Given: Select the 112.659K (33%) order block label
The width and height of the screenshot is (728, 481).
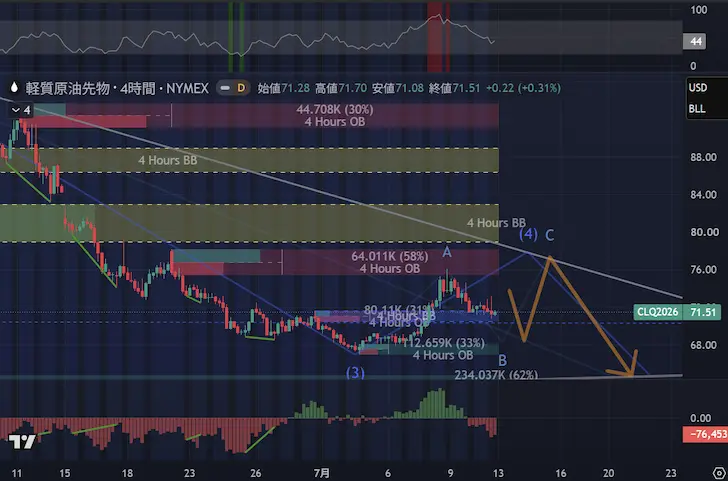Looking at the screenshot, I should (x=443, y=343).
